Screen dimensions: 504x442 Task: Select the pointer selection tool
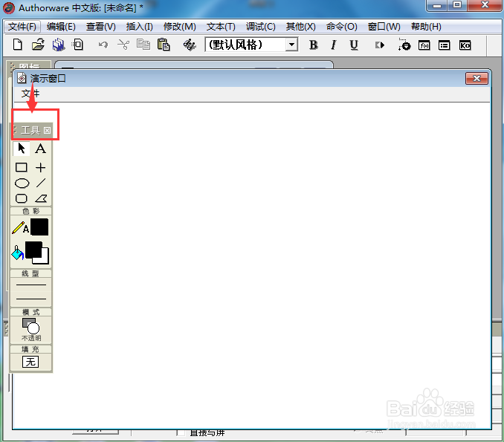pos(22,149)
